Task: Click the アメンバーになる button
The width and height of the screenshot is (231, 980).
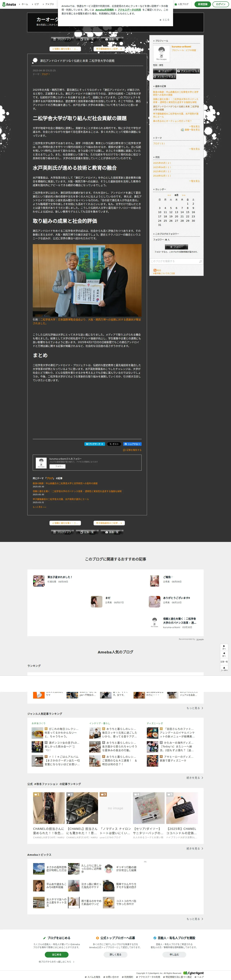Action: coord(188,71)
